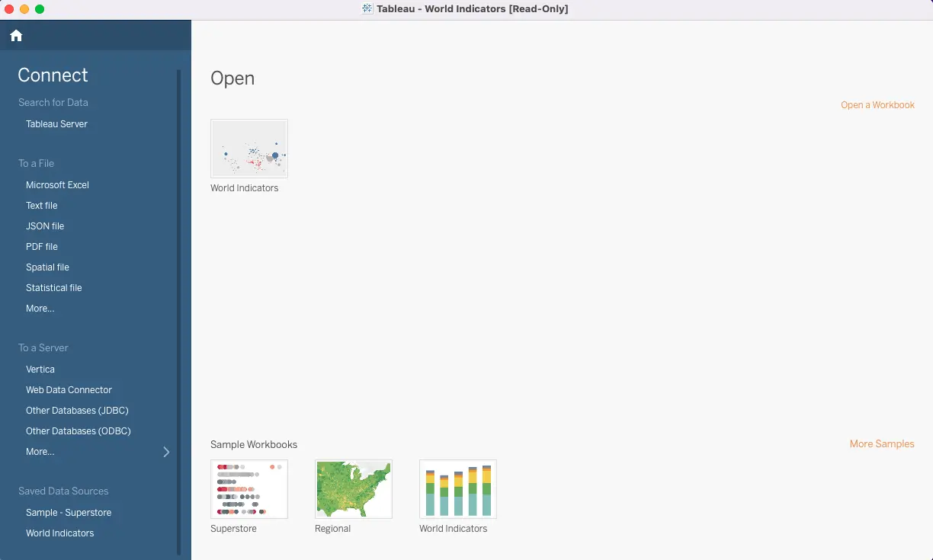Open the Microsoft Excel connector
This screenshot has width=933, height=560.
tap(56, 184)
